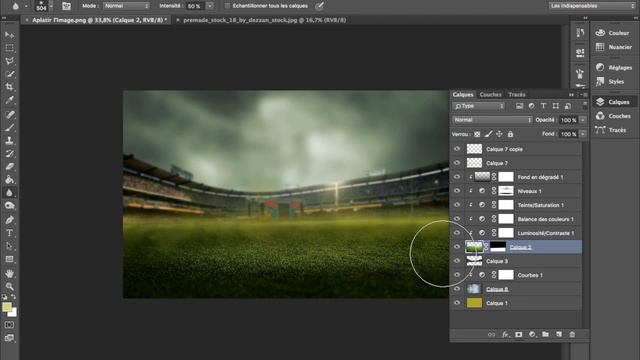Select the Path Selection tool
Viewport: 640px width, 360px height.
[9, 246]
